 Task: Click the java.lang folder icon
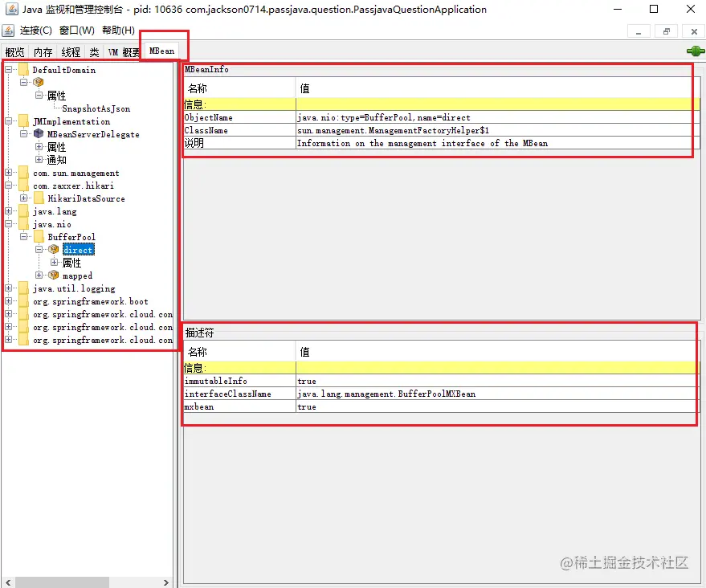coord(24,211)
